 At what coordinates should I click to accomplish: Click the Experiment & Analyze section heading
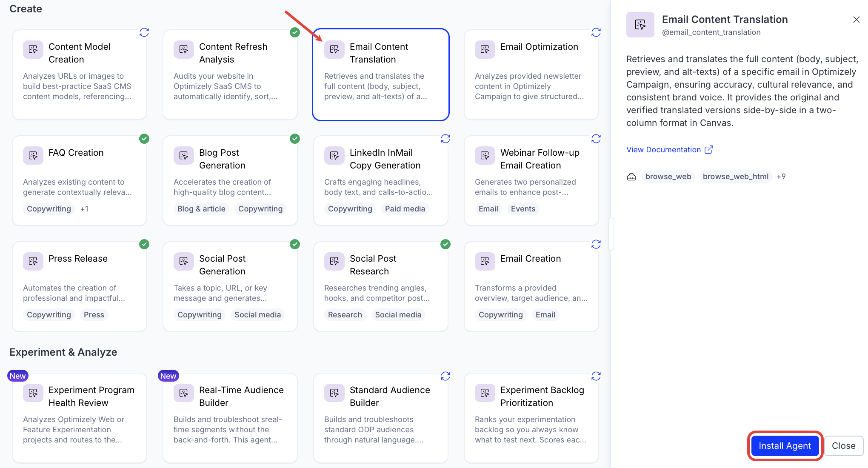(63, 352)
